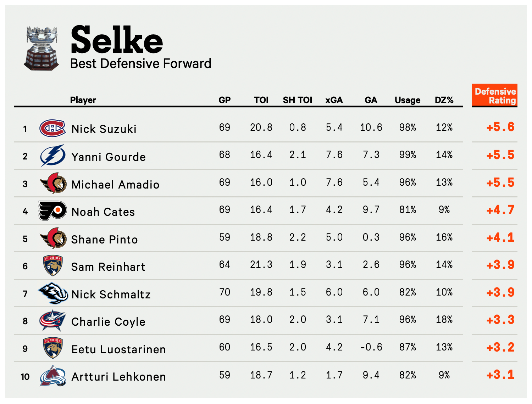Select the Yanni Gourde name
This screenshot has width=532, height=404.
coord(109,157)
